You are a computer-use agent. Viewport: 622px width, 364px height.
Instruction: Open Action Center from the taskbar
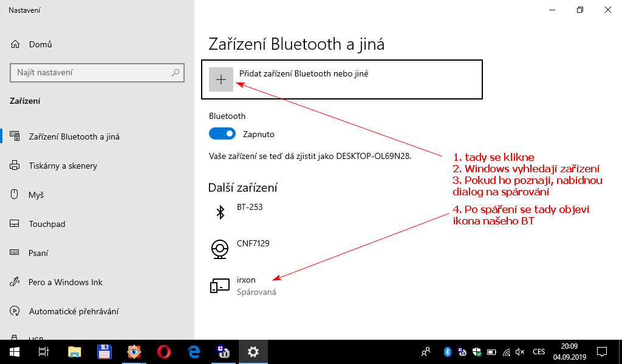tap(601, 352)
